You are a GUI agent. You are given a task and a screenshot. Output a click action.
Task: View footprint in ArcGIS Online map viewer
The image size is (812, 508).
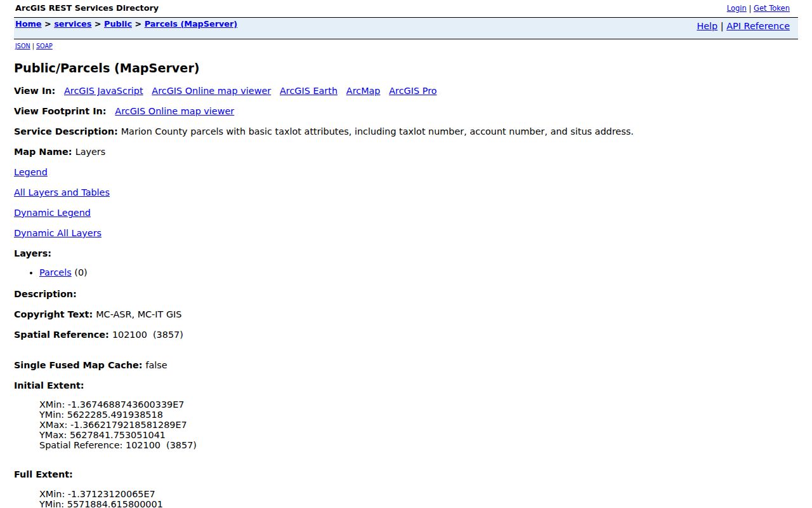point(174,111)
